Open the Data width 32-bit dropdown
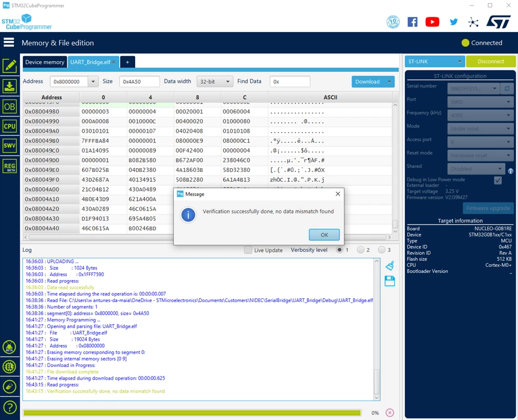518x420 pixels. point(215,82)
